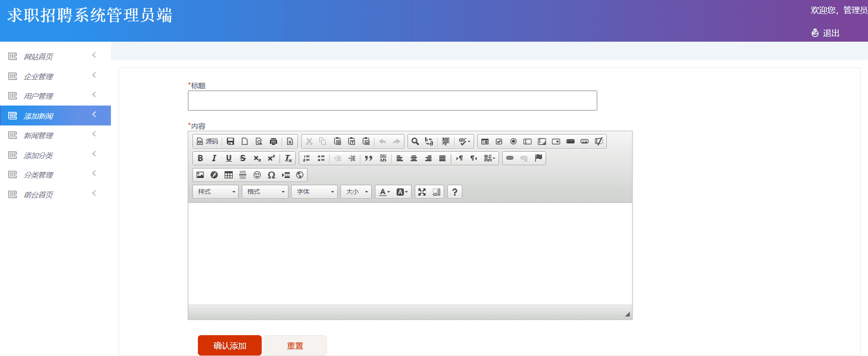The height and width of the screenshot is (356, 868).
Task: Insert an image button form element
Action: coord(585,141)
